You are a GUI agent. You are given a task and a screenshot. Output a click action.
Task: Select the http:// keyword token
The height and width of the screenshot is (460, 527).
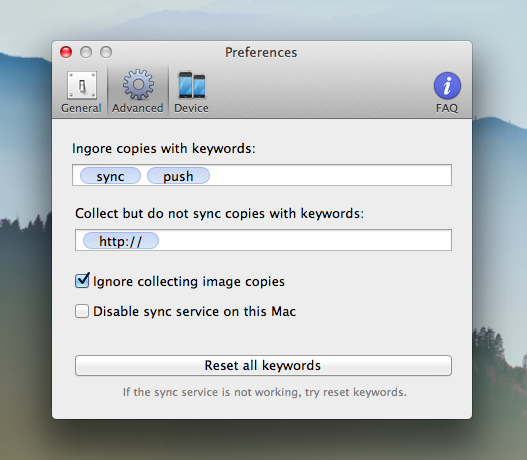tap(121, 241)
